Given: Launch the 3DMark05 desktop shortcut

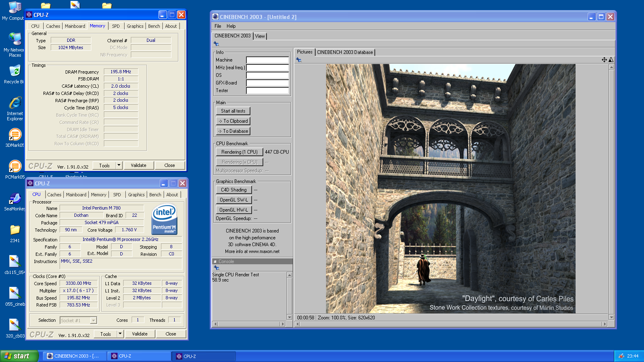Looking at the screenshot, I should tap(15, 135).
